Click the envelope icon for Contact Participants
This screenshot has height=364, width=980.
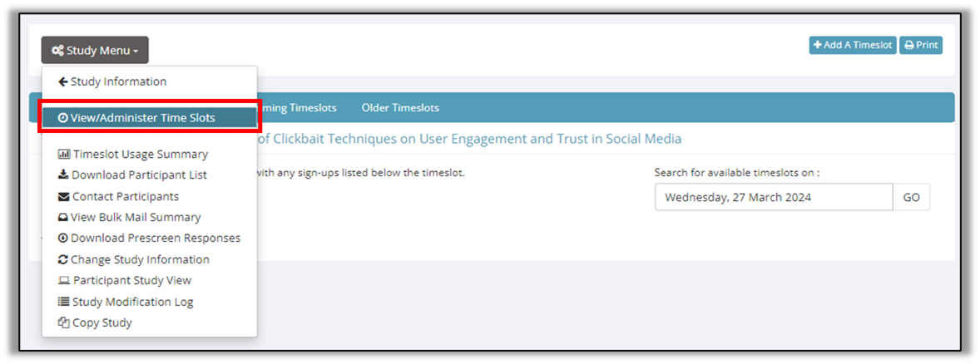64,197
